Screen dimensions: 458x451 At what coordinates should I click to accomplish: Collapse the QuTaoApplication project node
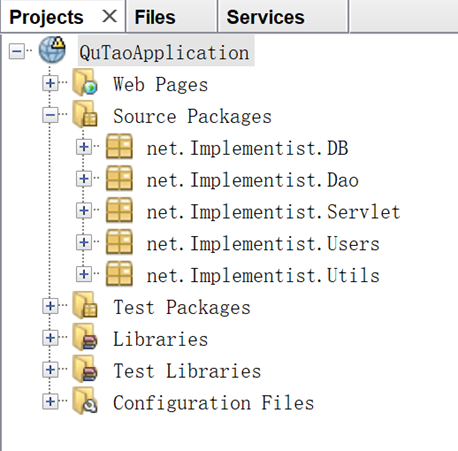17,51
